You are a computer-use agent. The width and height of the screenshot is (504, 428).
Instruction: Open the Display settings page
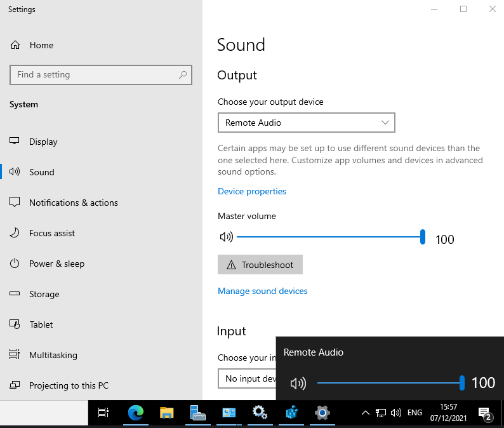pyautogui.click(x=43, y=142)
